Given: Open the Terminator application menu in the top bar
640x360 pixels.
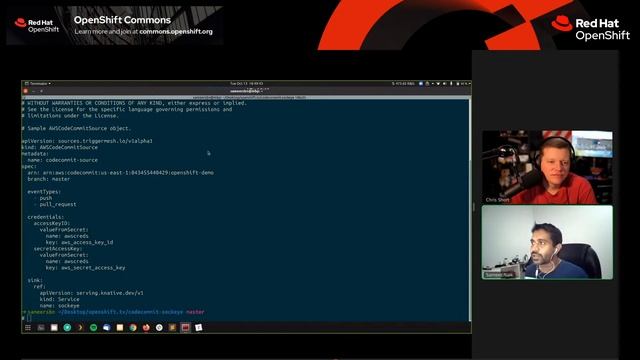Looking at the screenshot, I should coord(38,83).
